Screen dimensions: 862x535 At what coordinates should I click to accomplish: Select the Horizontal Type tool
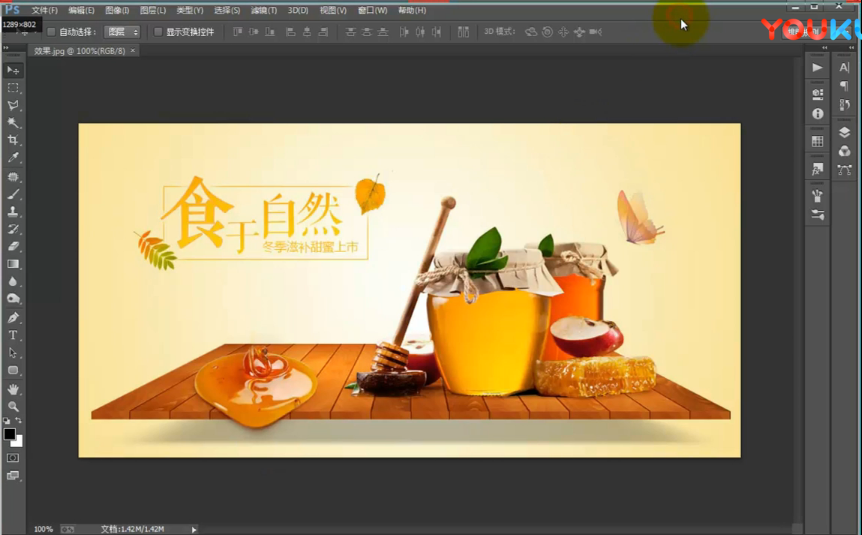click(13, 335)
